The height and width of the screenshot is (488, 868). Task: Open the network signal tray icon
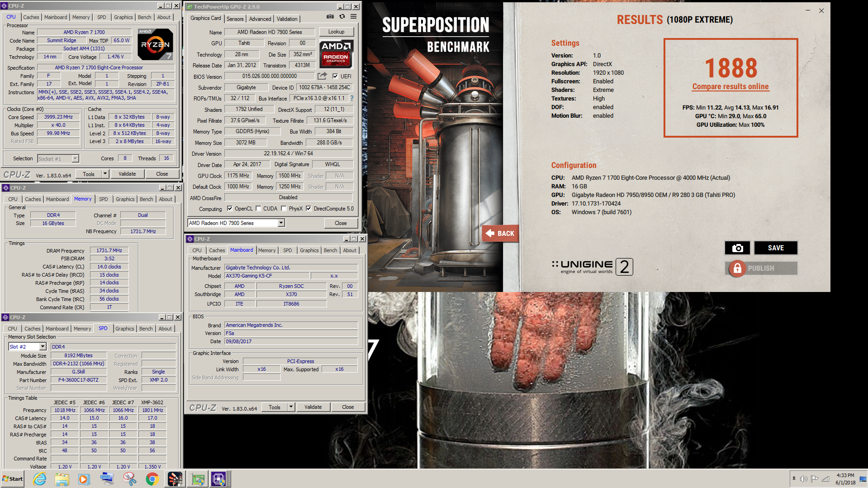[x=825, y=479]
